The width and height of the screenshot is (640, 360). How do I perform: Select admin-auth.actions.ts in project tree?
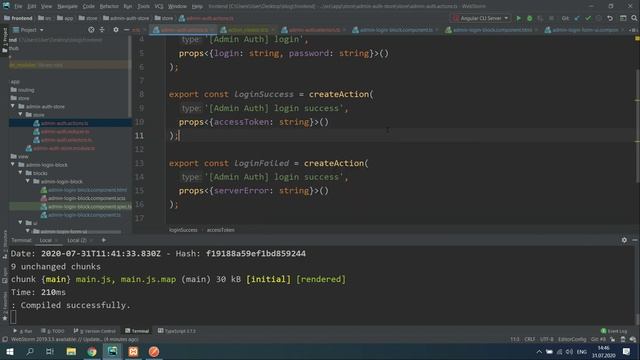point(64,123)
